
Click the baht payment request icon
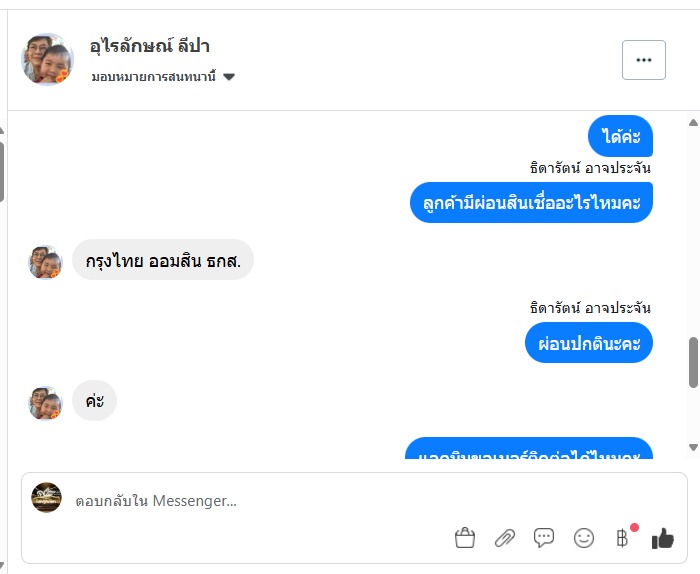pos(623,538)
